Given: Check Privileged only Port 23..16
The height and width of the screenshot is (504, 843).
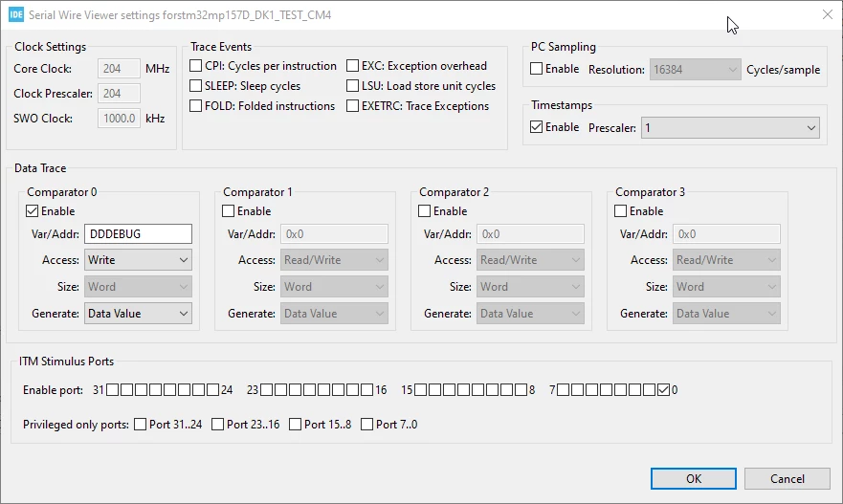Looking at the screenshot, I should (218, 425).
